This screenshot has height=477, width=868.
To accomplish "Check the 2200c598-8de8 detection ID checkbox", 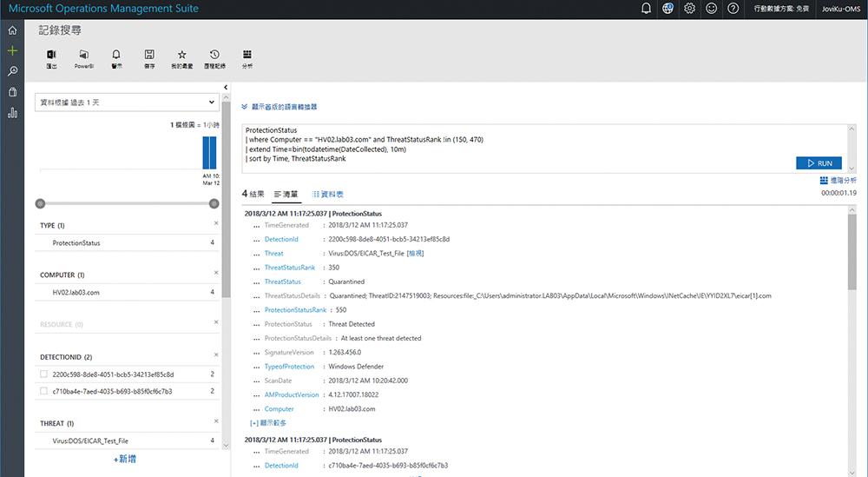I will point(43,374).
